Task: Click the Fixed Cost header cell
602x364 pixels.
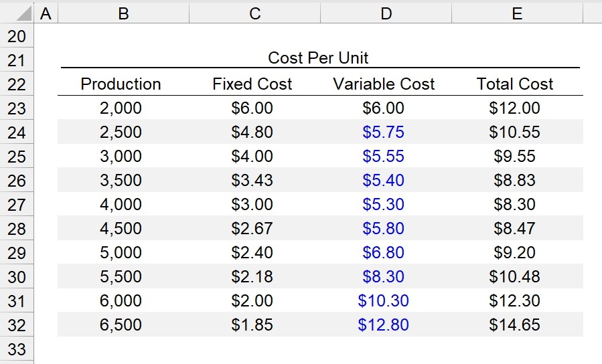Action: (254, 84)
